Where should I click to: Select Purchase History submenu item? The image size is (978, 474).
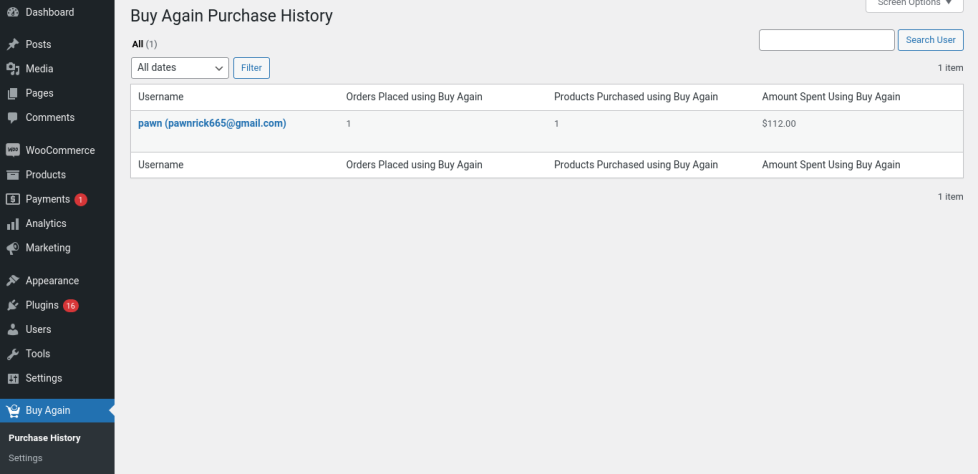click(x=44, y=438)
